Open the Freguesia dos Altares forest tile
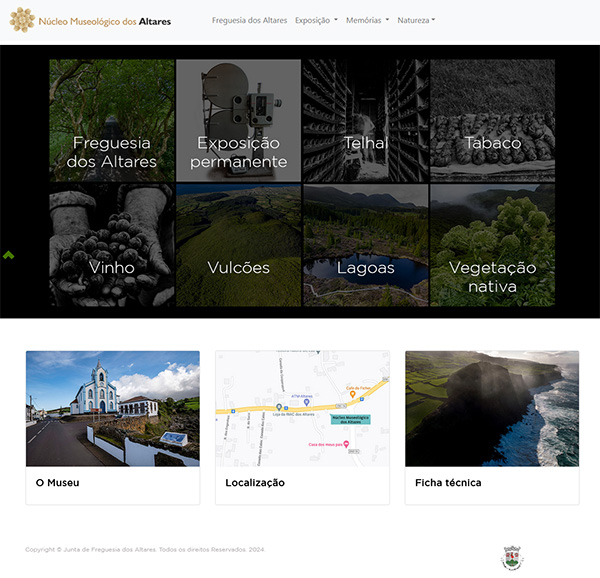600x578 pixels. click(112, 120)
